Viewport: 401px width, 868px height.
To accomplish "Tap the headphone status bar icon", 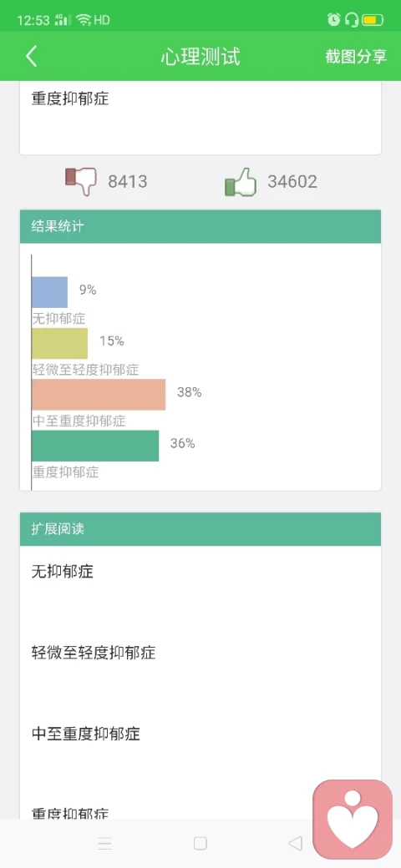I will [x=351, y=21].
